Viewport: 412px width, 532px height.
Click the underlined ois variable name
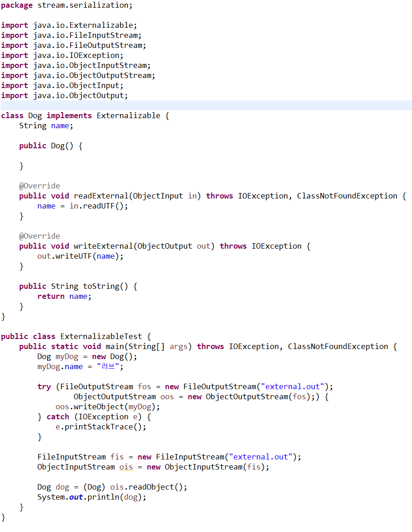(x=126, y=467)
